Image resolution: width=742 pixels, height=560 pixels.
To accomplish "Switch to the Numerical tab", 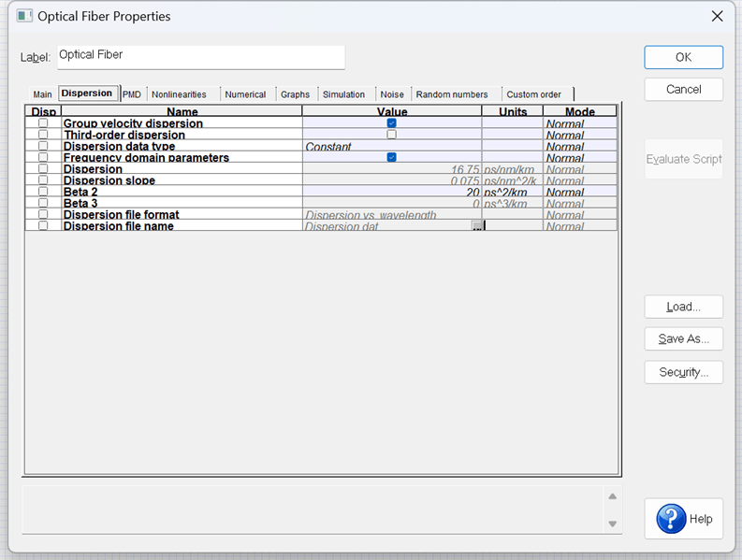I will coord(245,94).
